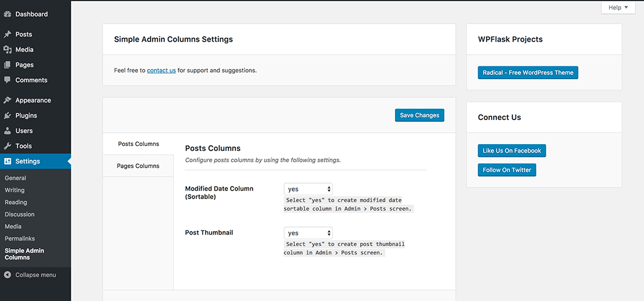Click the Pages icon in sidebar
The height and width of the screenshot is (301, 644).
(7, 65)
